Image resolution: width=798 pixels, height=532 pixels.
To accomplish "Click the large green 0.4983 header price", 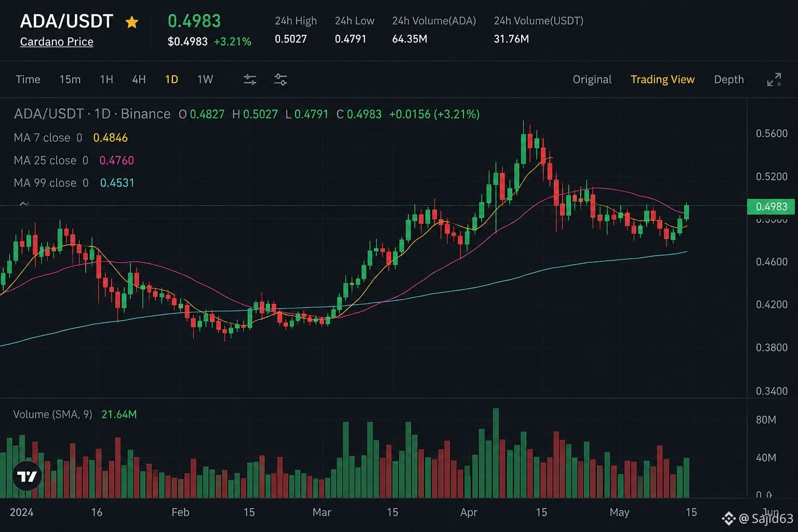I will [x=194, y=21].
